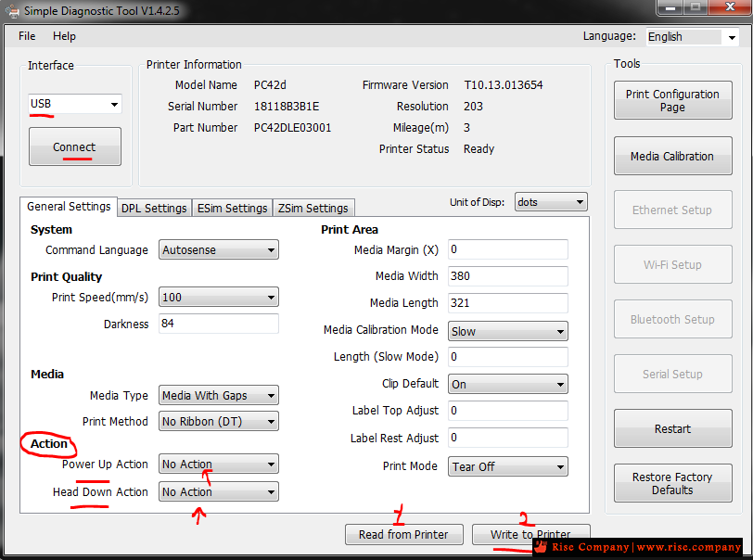
Task: Click the model name value PC42d
Action: point(270,85)
